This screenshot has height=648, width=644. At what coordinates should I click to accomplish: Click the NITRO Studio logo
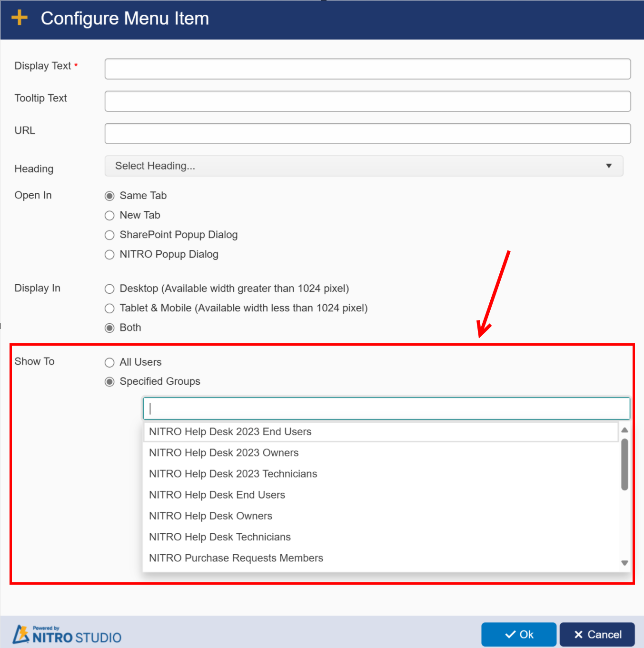point(67,634)
